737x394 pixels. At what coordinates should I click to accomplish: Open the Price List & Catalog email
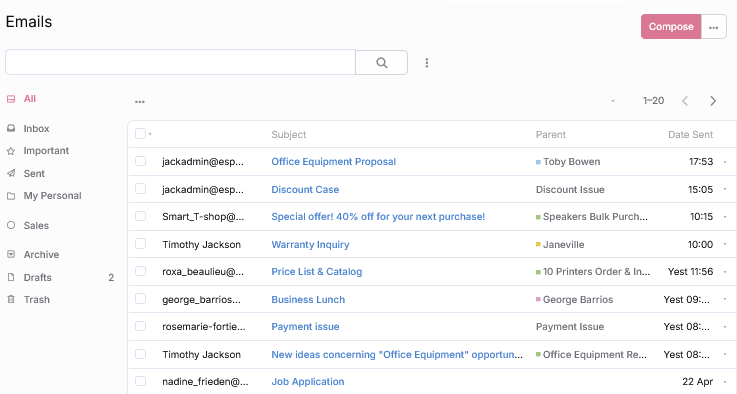coord(317,272)
